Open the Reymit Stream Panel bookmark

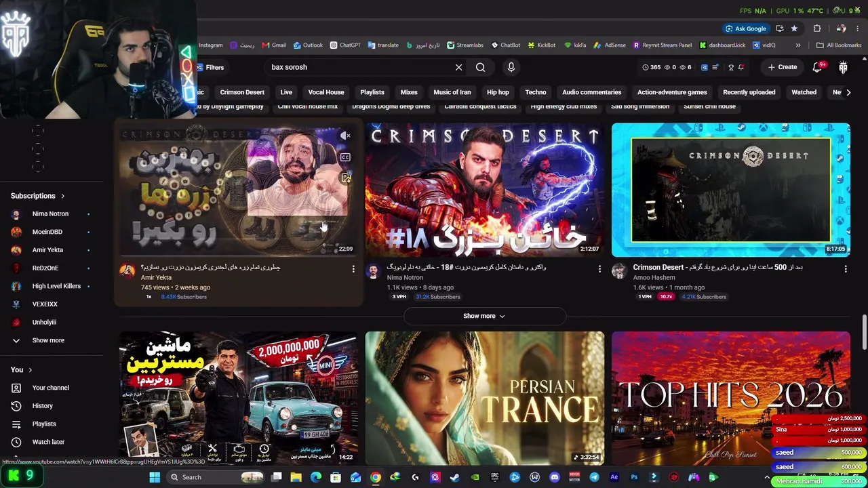pos(663,45)
